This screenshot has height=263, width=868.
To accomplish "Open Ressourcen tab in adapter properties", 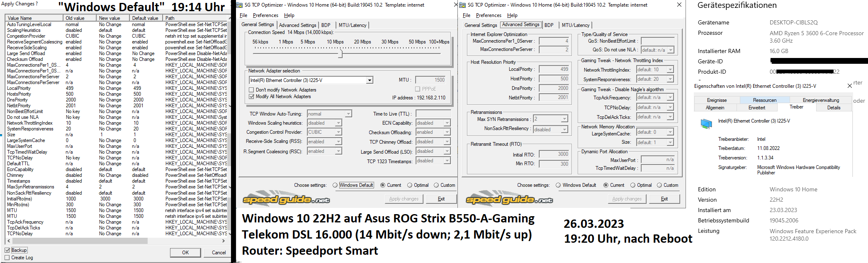I will pos(765,100).
